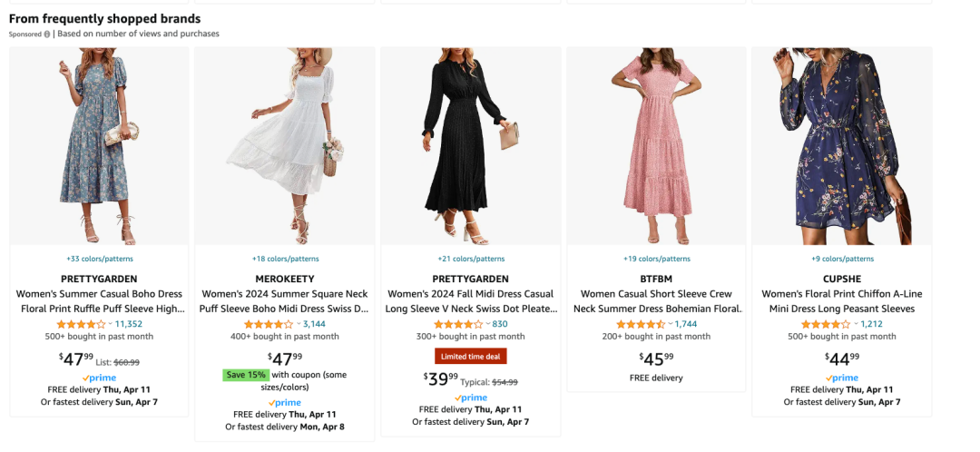Open the +33 colors/patterns link
The width and height of the screenshot is (980, 452).
click(99, 259)
